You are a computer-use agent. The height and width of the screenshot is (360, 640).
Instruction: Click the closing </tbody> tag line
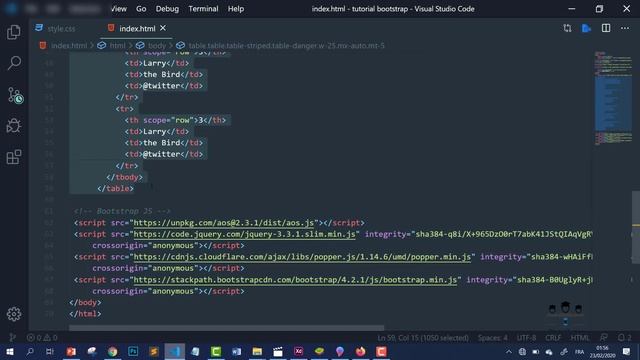point(124,177)
